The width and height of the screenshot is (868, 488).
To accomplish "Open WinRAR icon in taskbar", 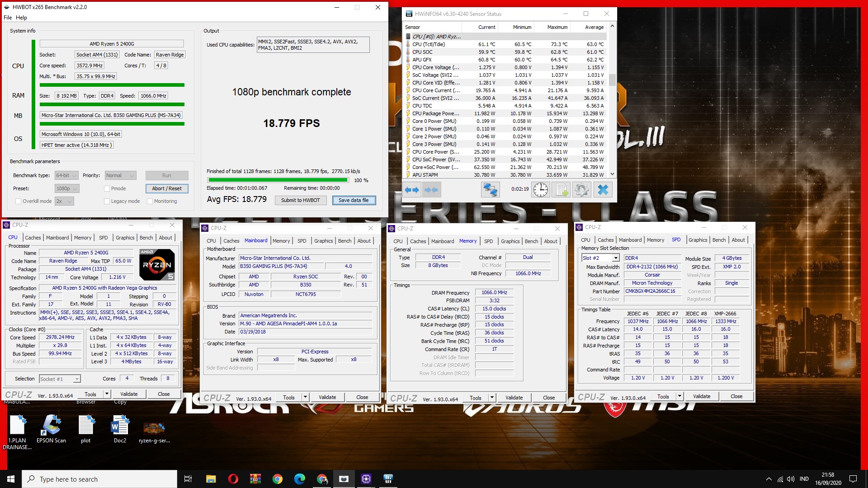I will [255, 479].
